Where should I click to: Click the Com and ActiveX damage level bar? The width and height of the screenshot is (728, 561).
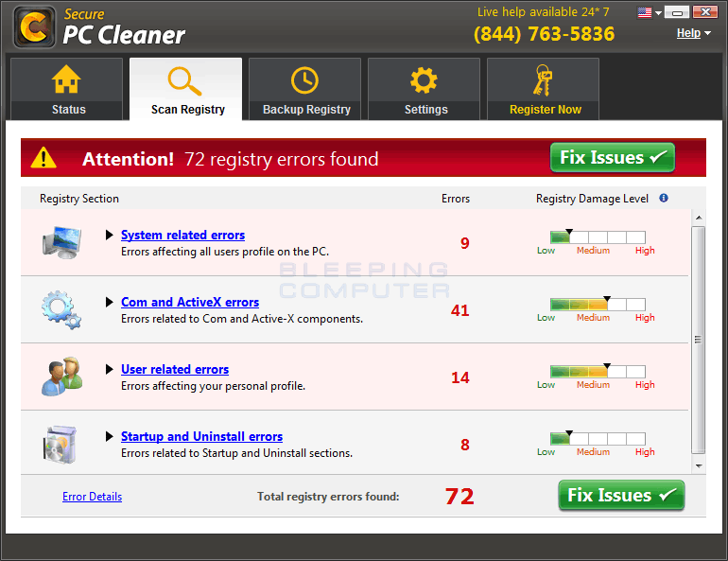point(598,305)
